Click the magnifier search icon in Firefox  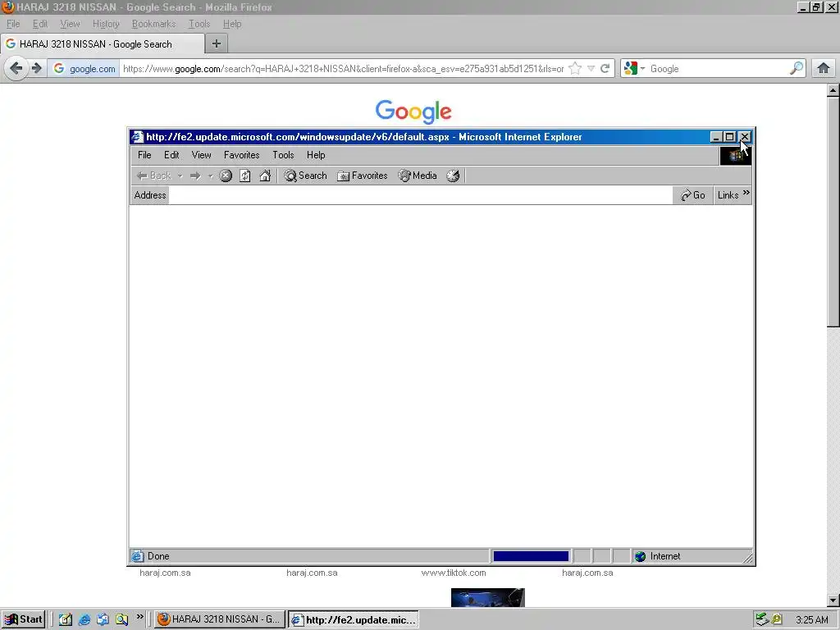point(796,69)
